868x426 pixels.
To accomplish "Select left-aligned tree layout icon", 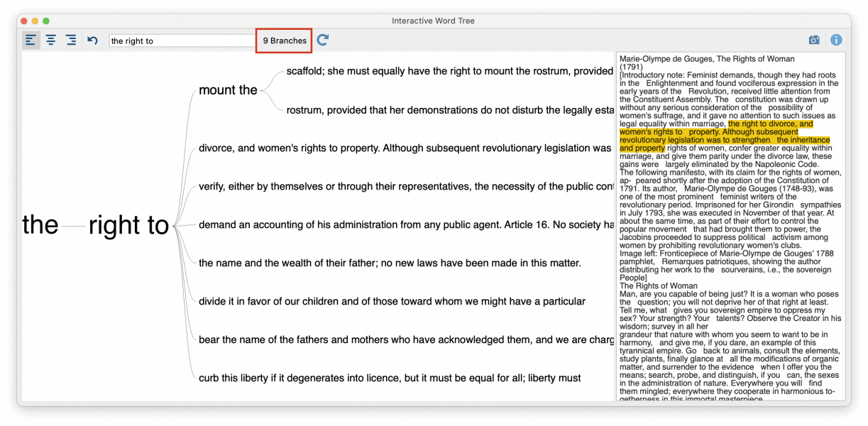I will (x=31, y=40).
